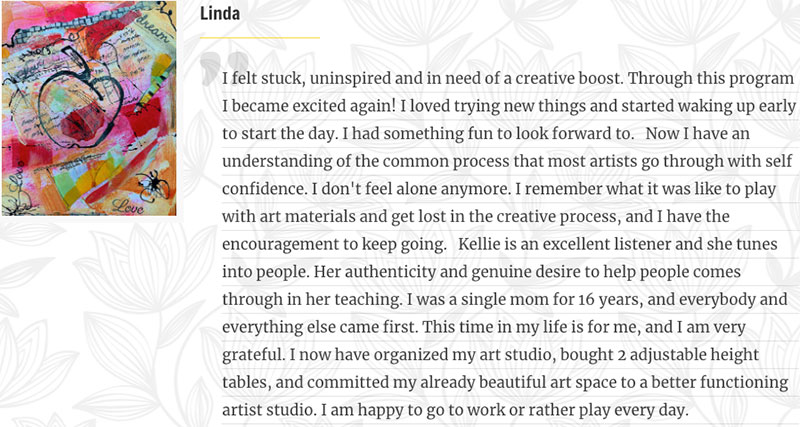Viewport: 800px width, 427px height.
Task: Select the "Linda" testimonial name heading
Action: coord(220,13)
